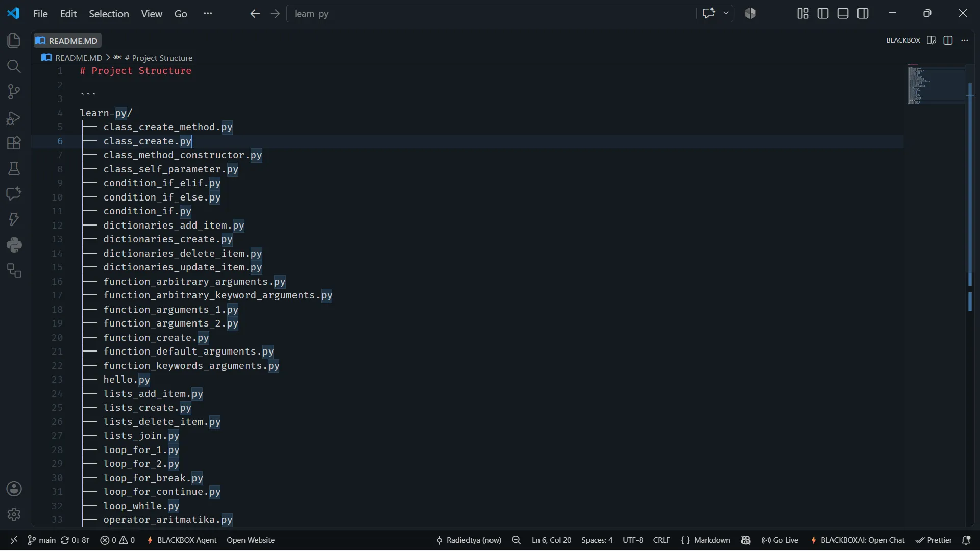Screen dimensions: 980x551
Task: Open the Search view
Action: (x=14, y=66)
